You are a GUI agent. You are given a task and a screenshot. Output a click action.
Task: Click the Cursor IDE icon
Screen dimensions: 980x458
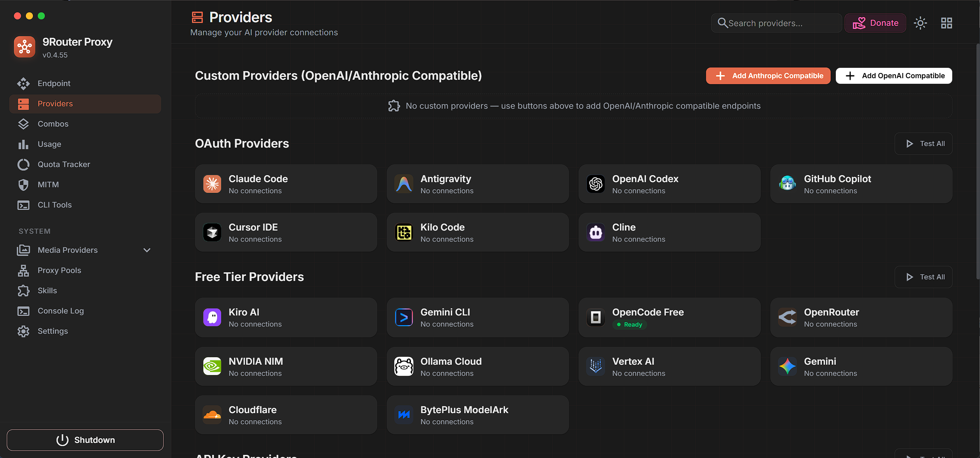(212, 233)
